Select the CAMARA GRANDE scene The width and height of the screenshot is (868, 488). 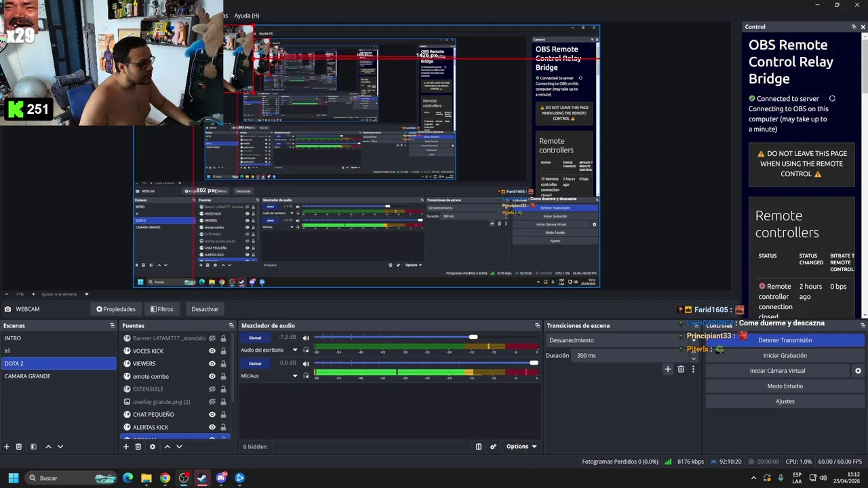(58, 376)
